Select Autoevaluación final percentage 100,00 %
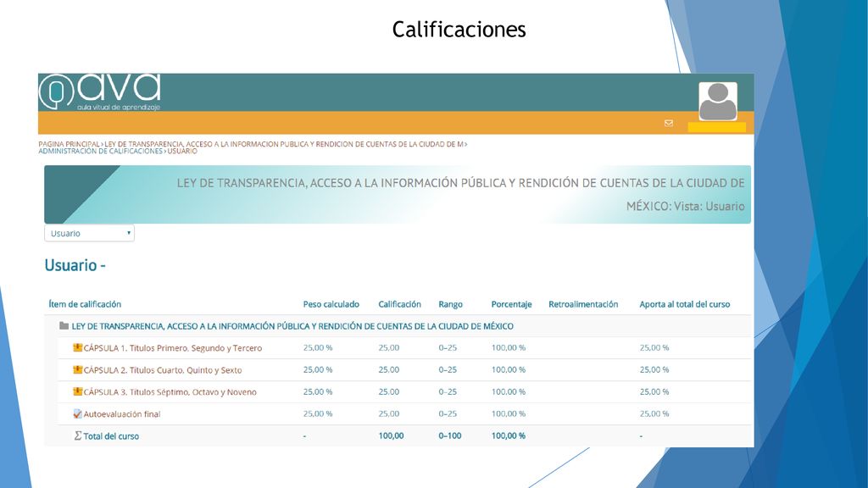Screen dimensions: 868x488 coord(509,413)
